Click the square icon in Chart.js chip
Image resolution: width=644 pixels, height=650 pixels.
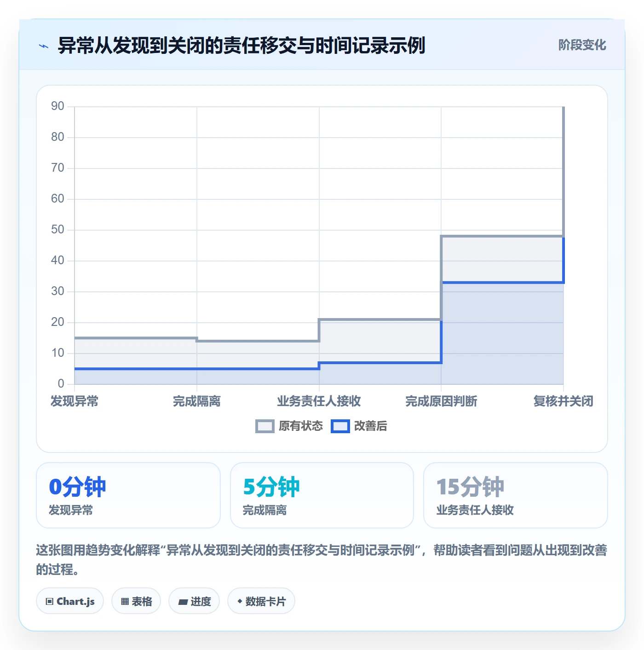pyautogui.click(x=50, y=602)
